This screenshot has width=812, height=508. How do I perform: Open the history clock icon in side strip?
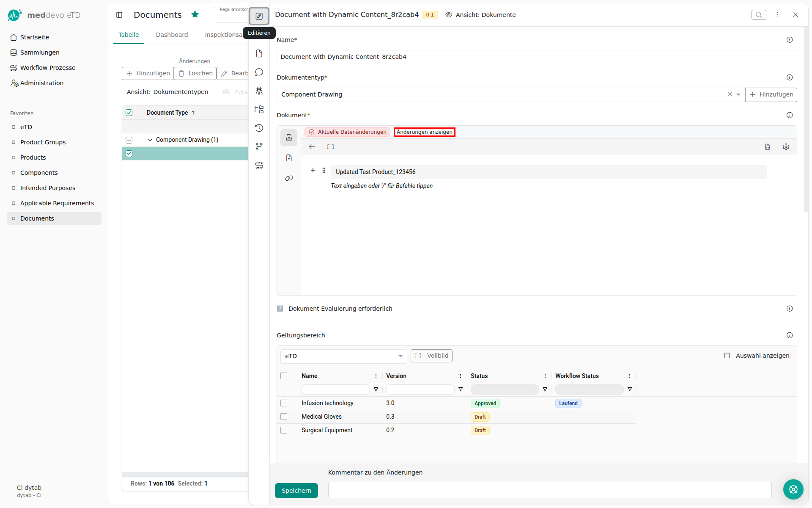click(x=259, y=128)
